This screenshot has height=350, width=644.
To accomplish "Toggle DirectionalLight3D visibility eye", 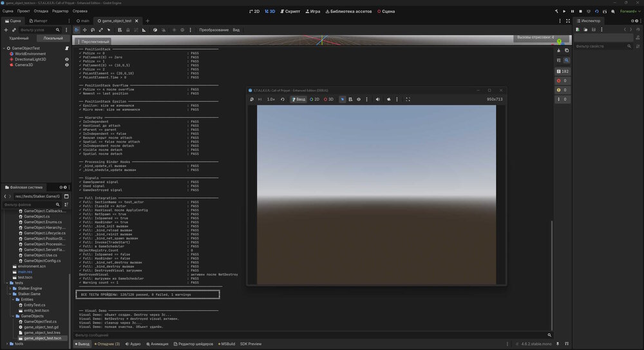I will (x=66, y=59).
